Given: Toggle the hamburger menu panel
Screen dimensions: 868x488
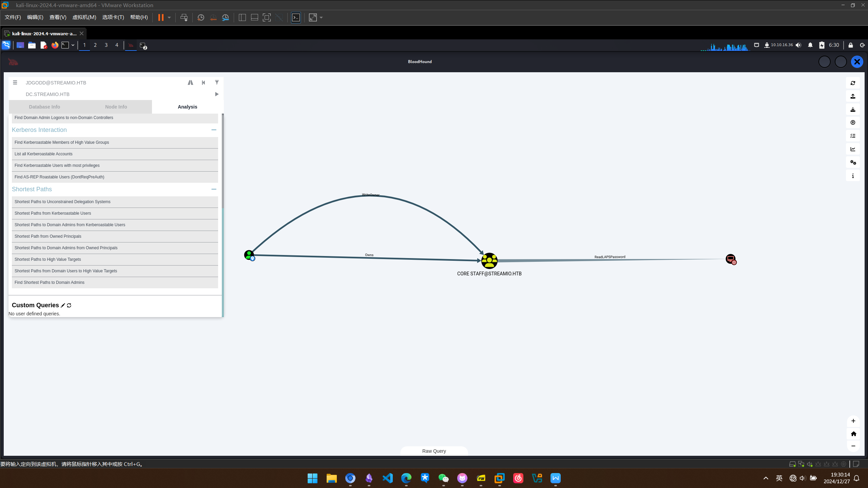Looking at the screenshot, I should (15, 82).
